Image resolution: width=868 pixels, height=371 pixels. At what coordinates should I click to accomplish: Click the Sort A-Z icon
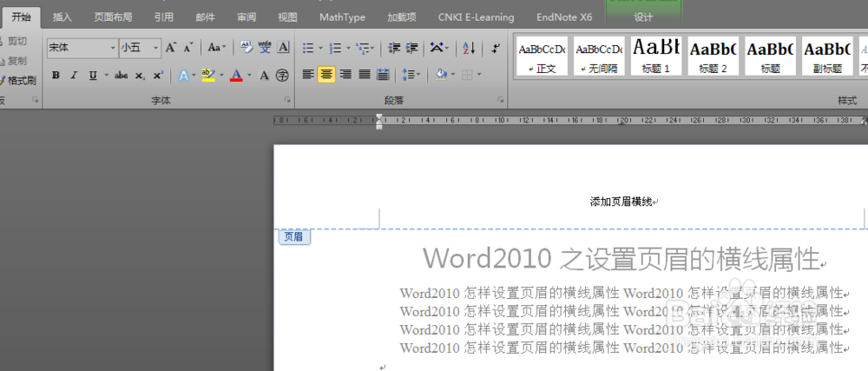click(x=469, y=48)
